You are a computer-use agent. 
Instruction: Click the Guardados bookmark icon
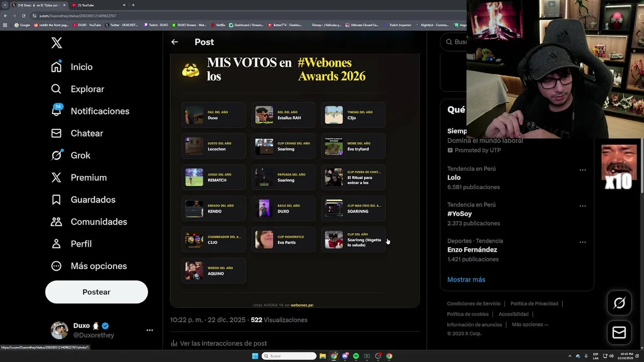(x=56, y=200)
